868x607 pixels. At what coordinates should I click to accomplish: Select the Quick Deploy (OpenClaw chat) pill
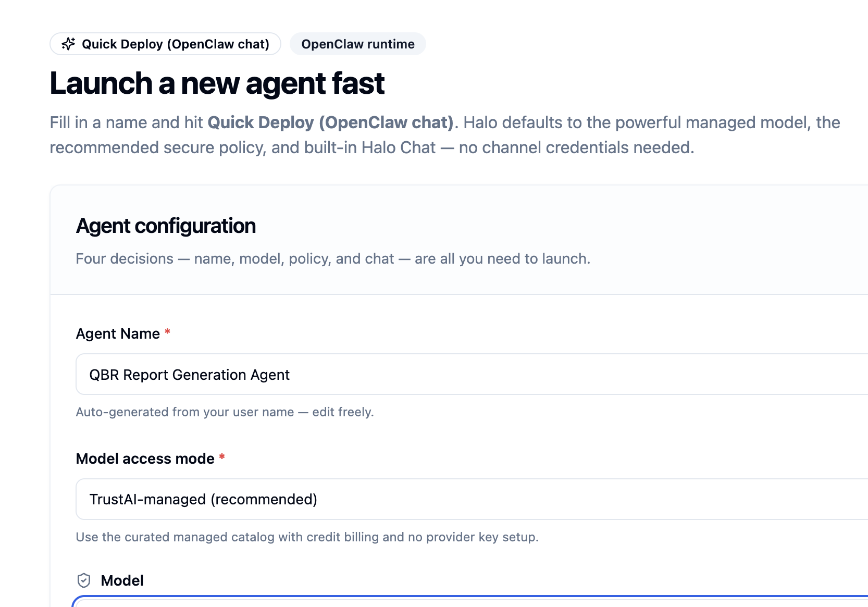(x=165, y=44)
